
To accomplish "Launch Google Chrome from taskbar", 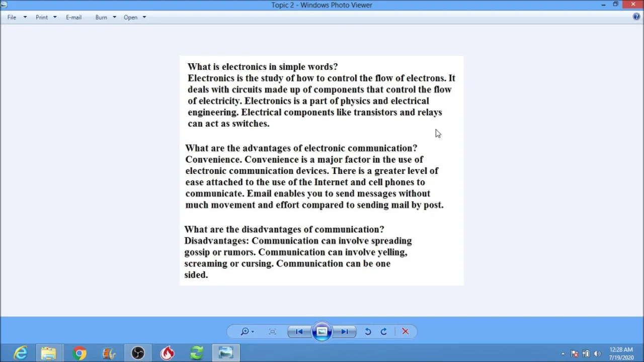I will click(x=79, y=353).
